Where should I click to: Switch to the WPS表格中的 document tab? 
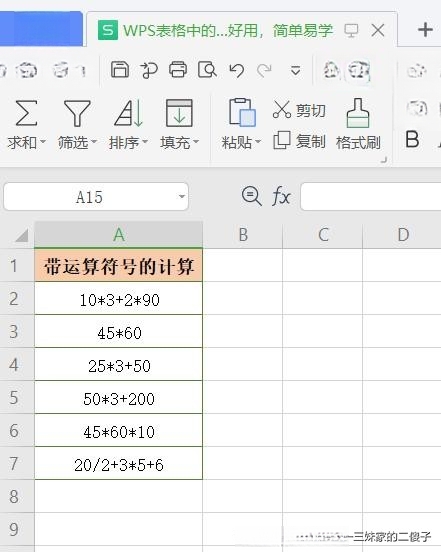(x=215, y=31)
